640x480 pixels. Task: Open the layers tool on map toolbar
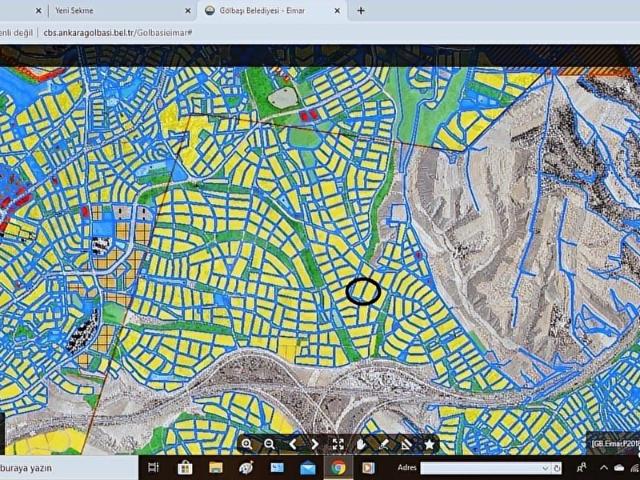click(407, 444)
